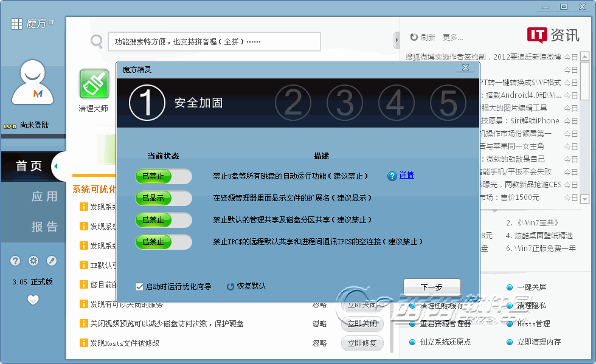Toggle the U盘 autorun 已禁止 switch

pos(164,176)
